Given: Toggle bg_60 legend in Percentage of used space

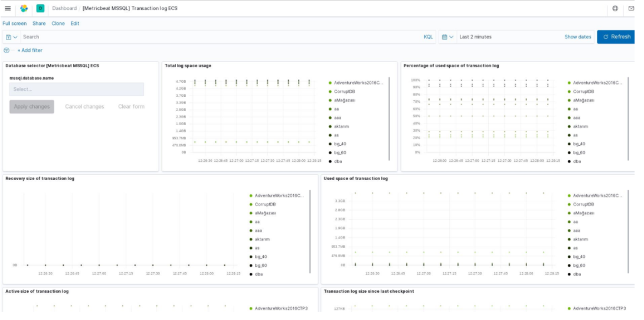Looking at the screenshot, I should click(576, 153).
